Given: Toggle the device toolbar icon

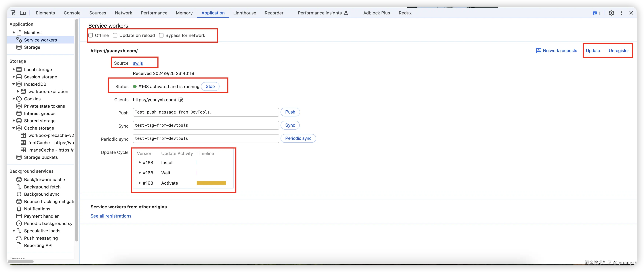Looking at the screenshot, I should pyautogui.click(x=23, y=13).
